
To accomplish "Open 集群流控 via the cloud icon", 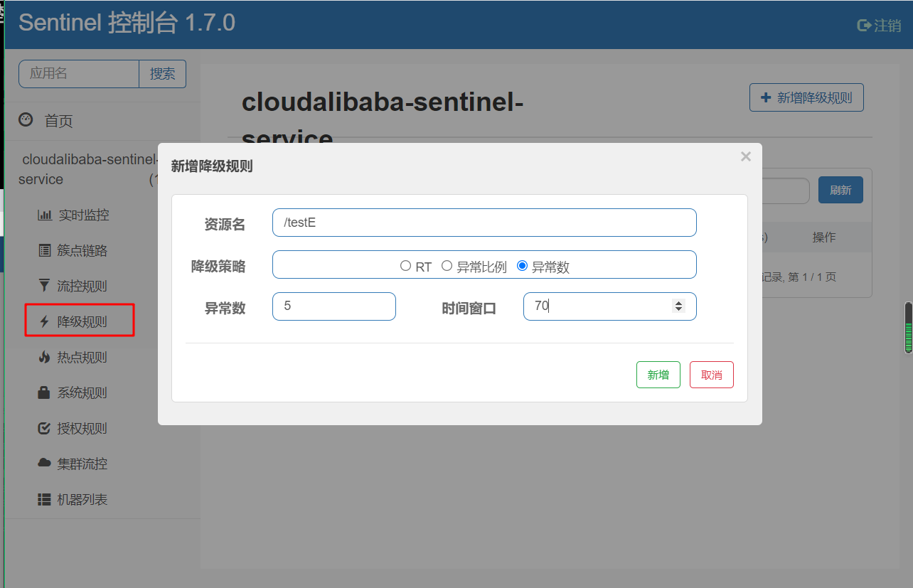I will click(x=45, y=463).
